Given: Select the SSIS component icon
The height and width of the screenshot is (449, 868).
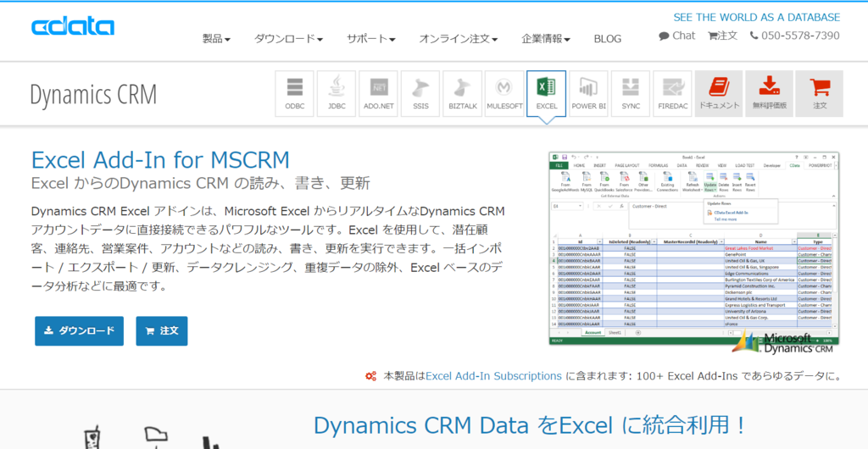Looking at the screenshot, I should pyautogui.click(x=420, y=93).
